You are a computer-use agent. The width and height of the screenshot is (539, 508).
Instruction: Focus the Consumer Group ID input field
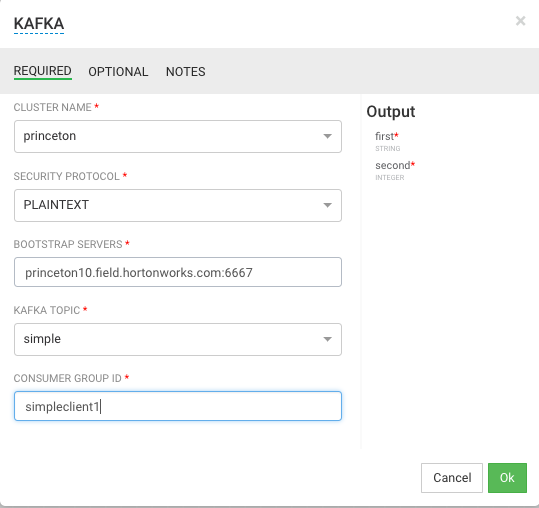click(178, 406)
